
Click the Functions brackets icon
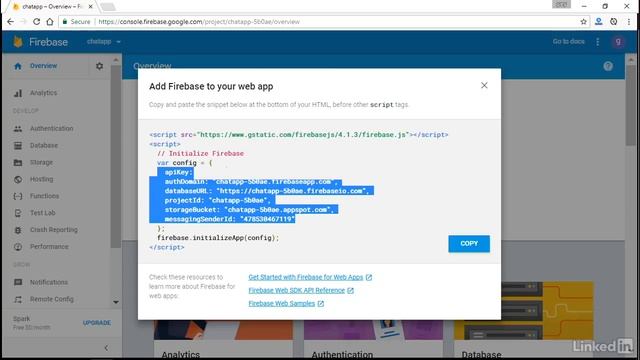click(x=18, y=196)
